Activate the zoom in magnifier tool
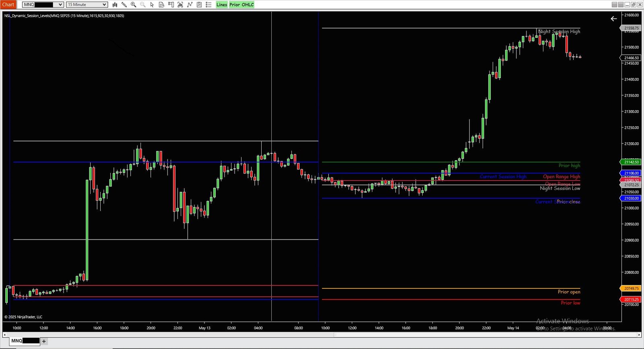The image size is (644, 349). tap(133, 5)
